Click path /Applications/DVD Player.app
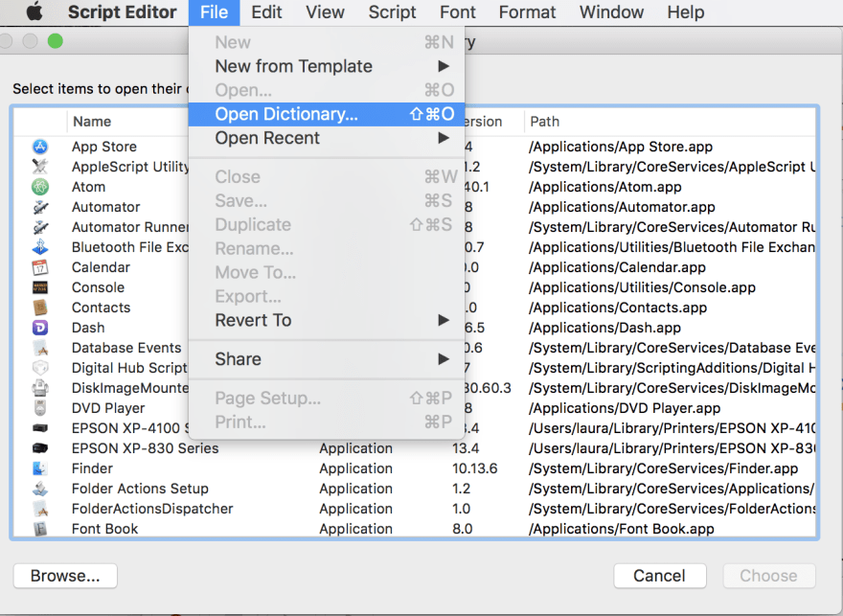The height and width of the screenshot is (616, 843). (x=625, y=408)
